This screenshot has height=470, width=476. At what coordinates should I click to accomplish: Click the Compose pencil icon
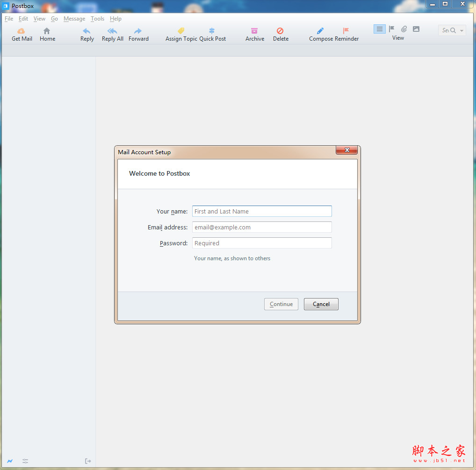coord(320,31)
